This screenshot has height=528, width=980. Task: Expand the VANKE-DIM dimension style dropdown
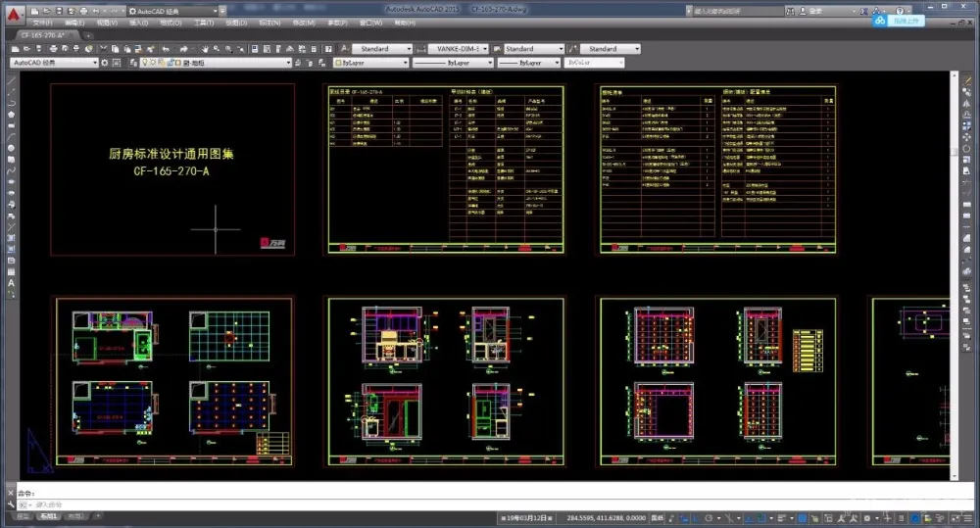click(485, 48)
